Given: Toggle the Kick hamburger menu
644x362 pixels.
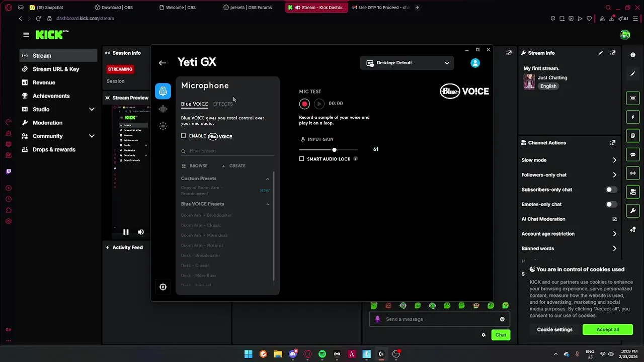Looking at the screenshot, I should (x=26, y=35).
